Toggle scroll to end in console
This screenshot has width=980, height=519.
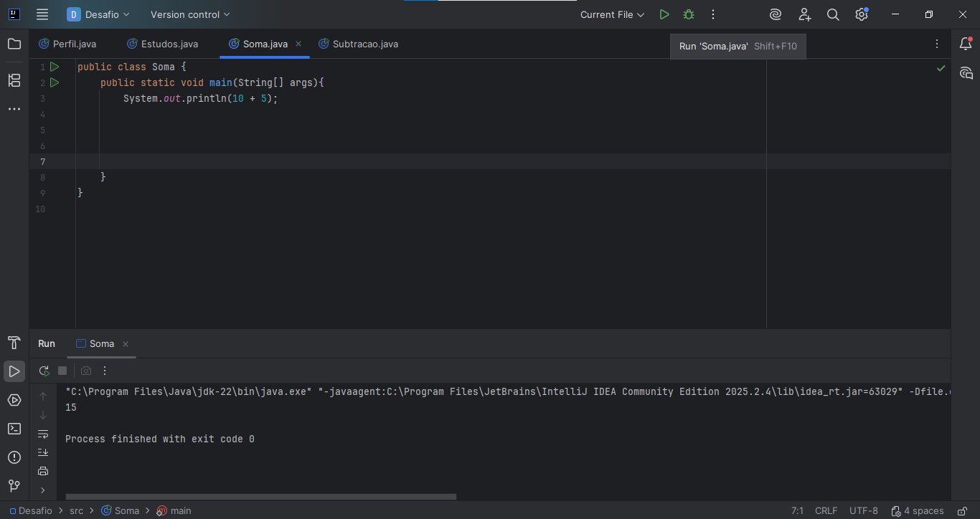tap(43, 452)
